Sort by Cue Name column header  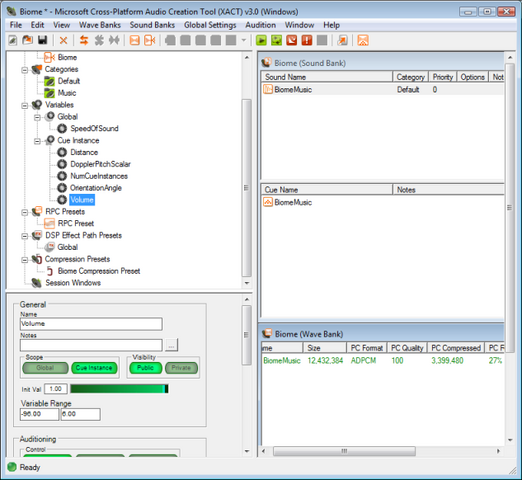point(327,190)
